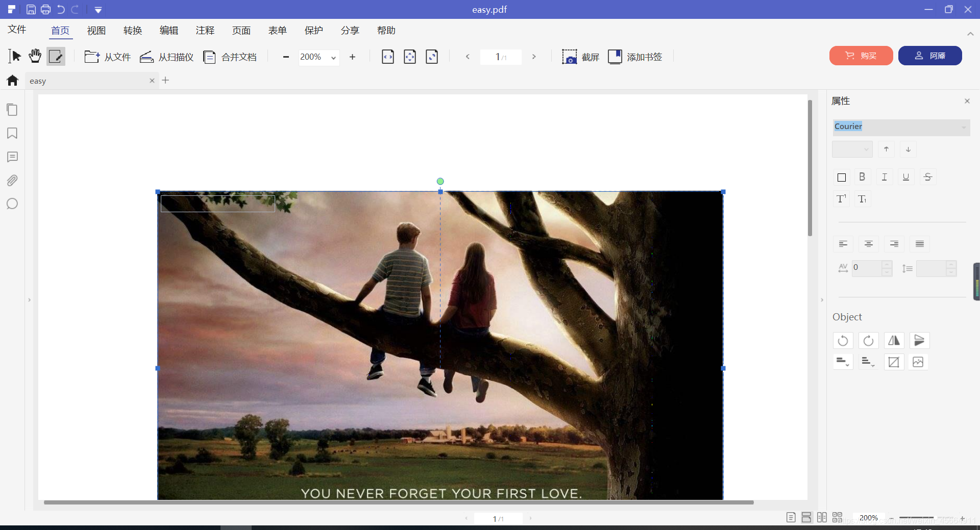Go to the next page
The image size is (980, 530).
pyautogui.click(x=534, y=57)
